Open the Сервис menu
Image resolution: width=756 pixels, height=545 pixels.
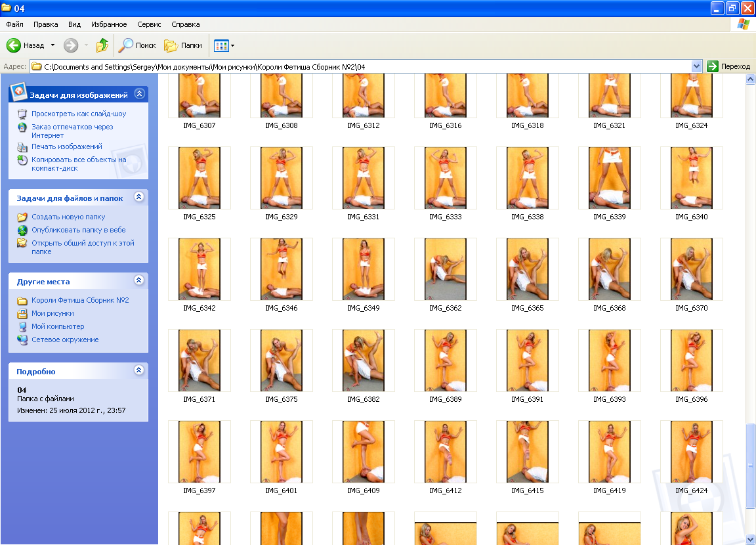click(149, 24)
